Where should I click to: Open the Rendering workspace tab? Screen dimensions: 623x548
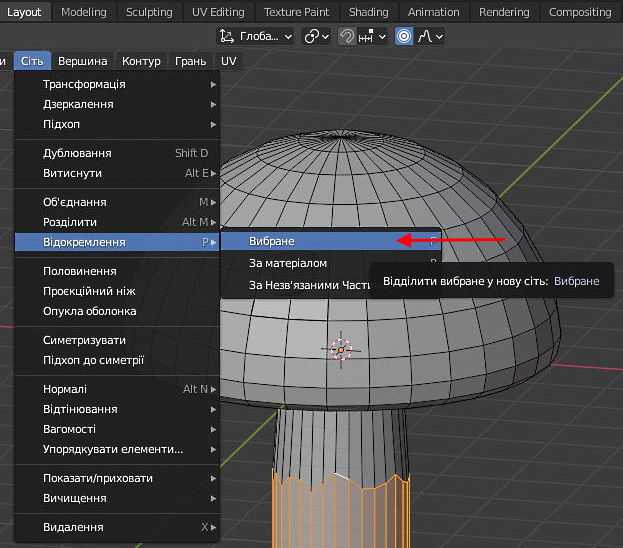(504, 12)
